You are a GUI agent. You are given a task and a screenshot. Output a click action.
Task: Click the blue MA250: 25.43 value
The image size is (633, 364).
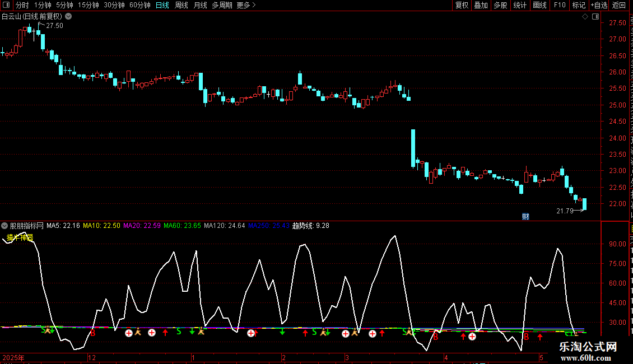click(x=268, y=226)
